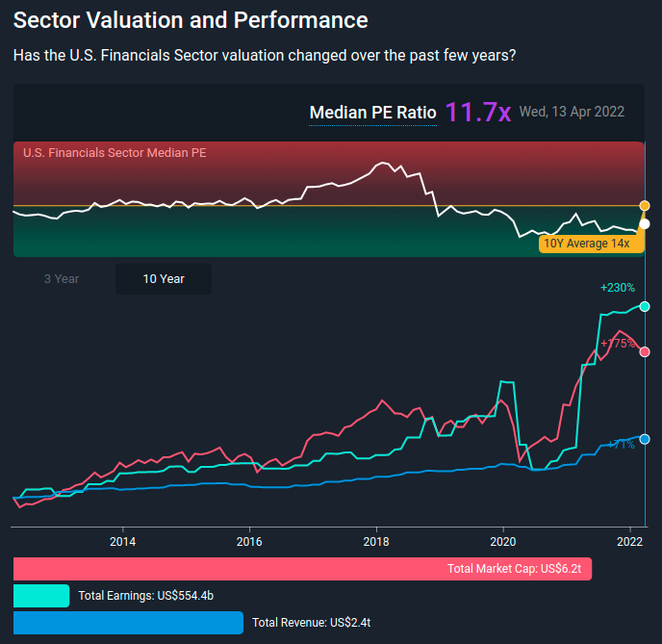Screen dimensions: 662x644
Task: Select the 10 Year tab
Action: [x=164, y=279]
